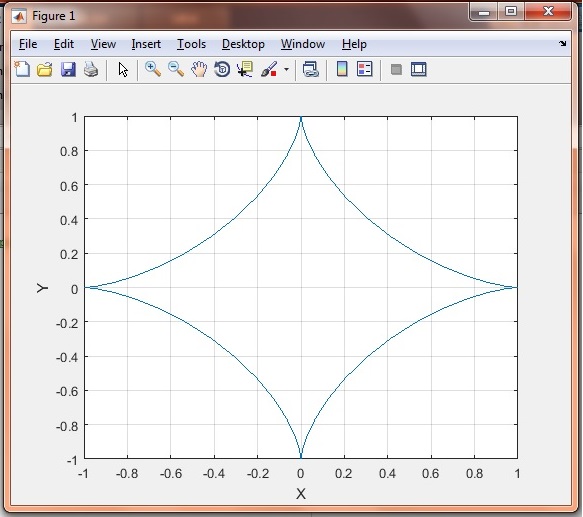Insert a colorbar using the toolbar icon
This screenshot has height=517, width=583.
342,70
